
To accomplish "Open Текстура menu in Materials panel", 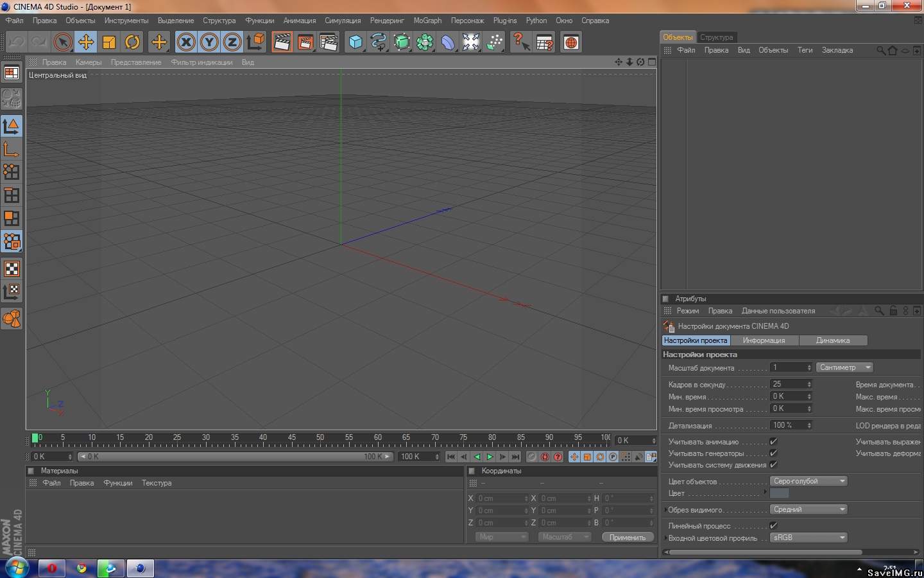I will pos(157,483).
